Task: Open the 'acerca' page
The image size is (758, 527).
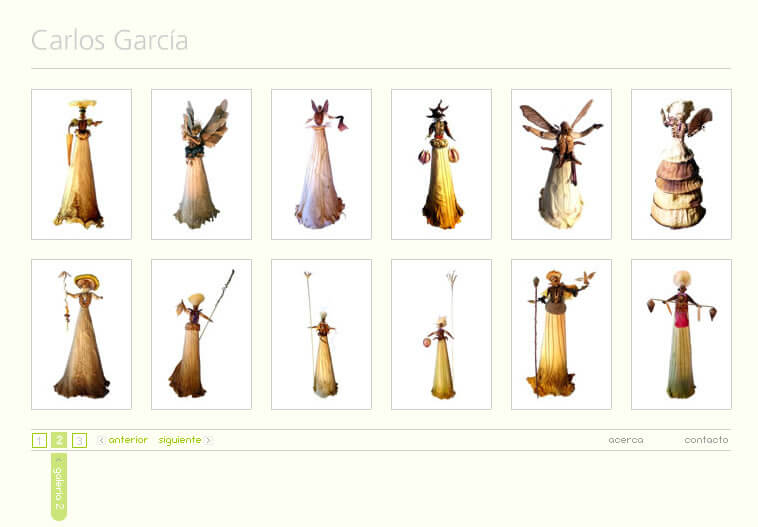Action: pyautogui.click(x=625, y=440)
